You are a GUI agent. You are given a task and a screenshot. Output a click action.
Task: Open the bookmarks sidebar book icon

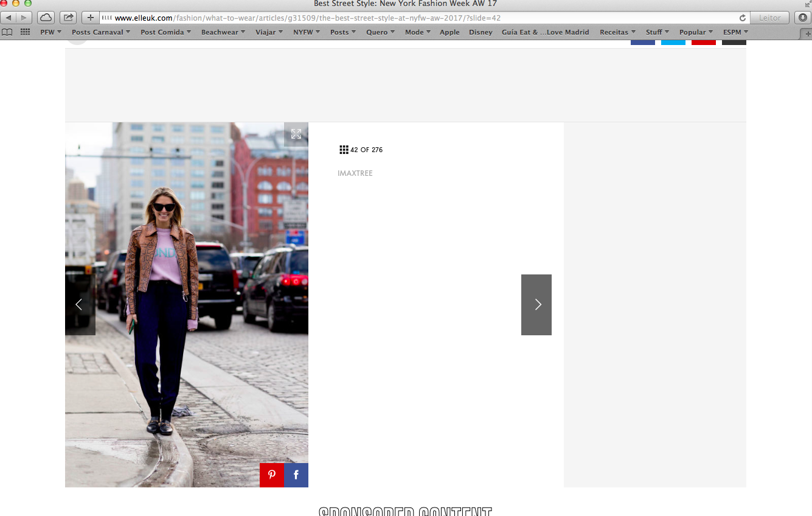coord(7,32)
